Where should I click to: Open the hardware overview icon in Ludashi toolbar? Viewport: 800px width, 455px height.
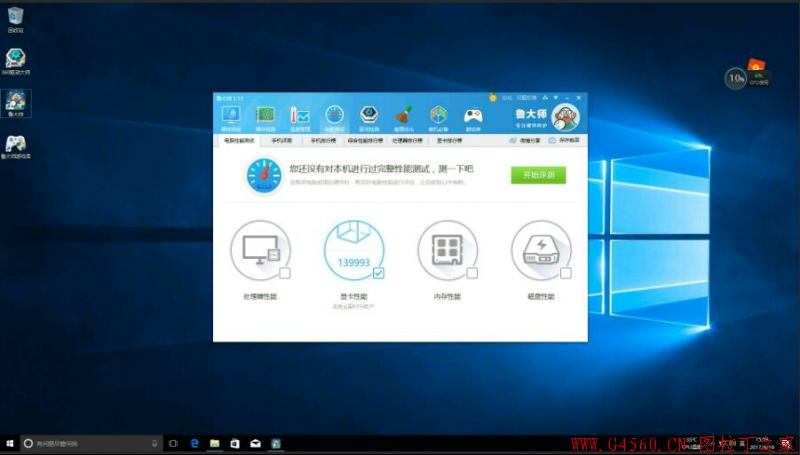click(x=230, y=118)
